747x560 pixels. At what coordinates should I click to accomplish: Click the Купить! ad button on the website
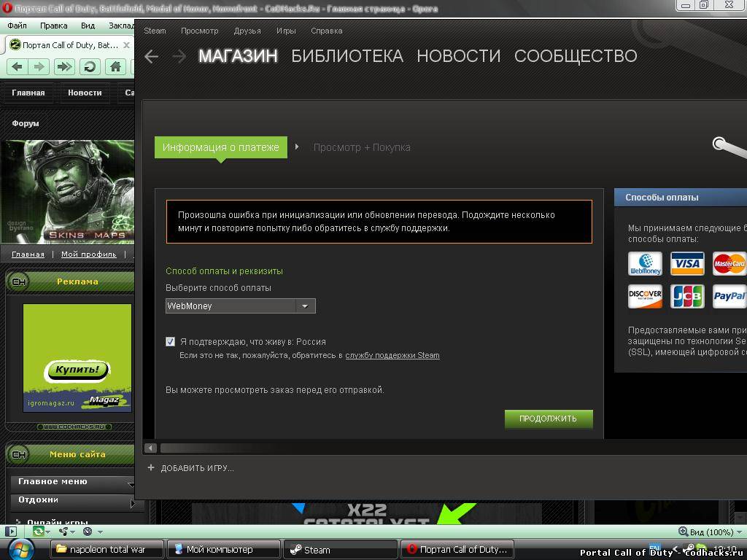(x=77, y=370)
